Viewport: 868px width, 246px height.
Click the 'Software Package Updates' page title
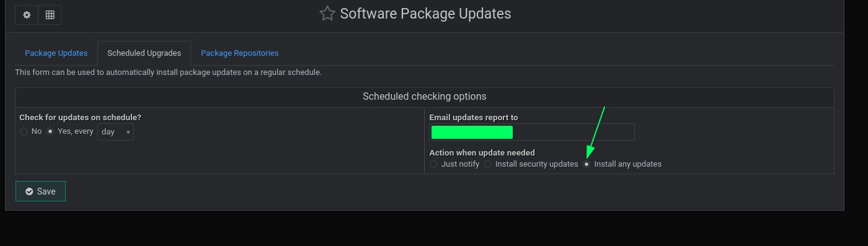click(425, 14)
